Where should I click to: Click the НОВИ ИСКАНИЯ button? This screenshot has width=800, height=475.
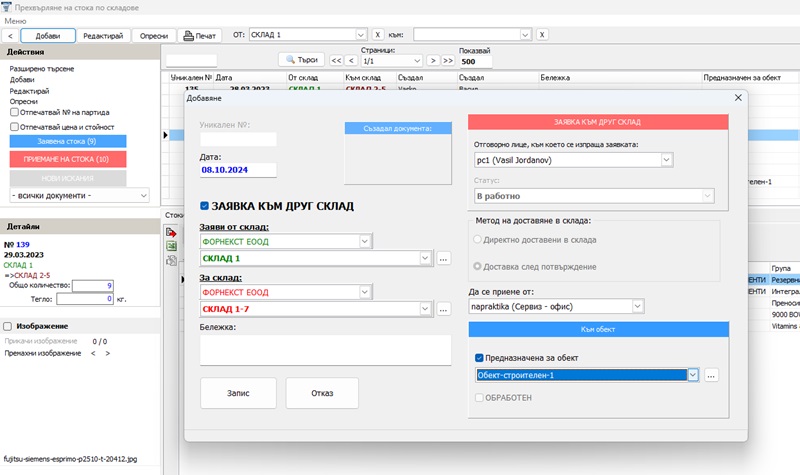point(68,178)
